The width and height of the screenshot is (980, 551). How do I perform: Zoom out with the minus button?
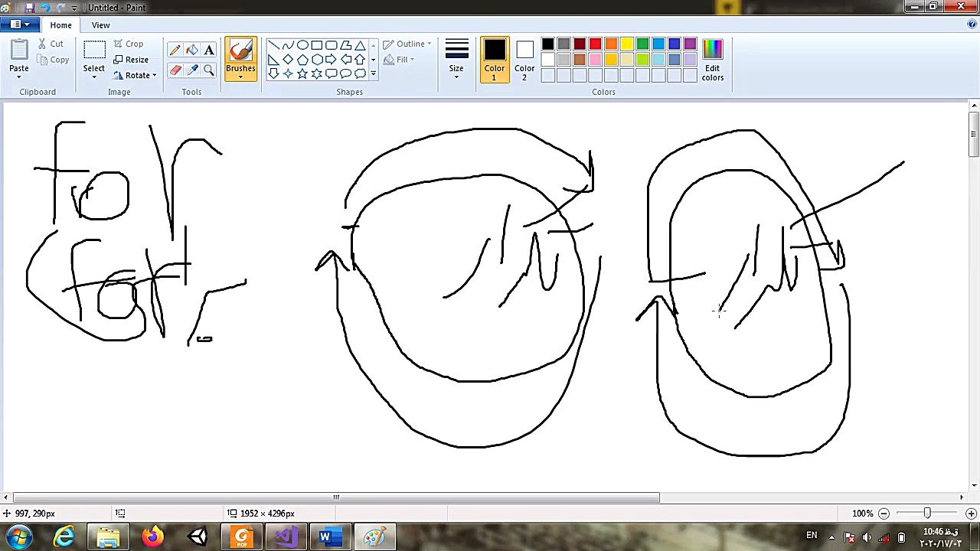[884, 514]
